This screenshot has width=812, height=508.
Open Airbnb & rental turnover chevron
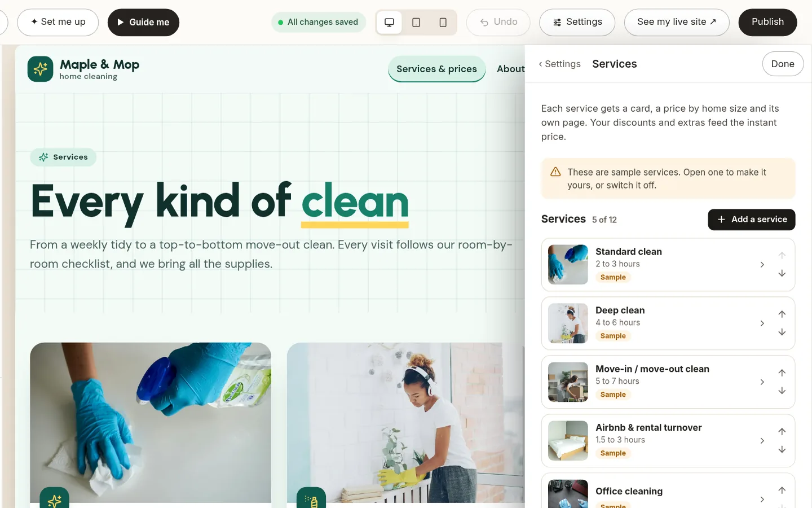click(x=762, y=441)
